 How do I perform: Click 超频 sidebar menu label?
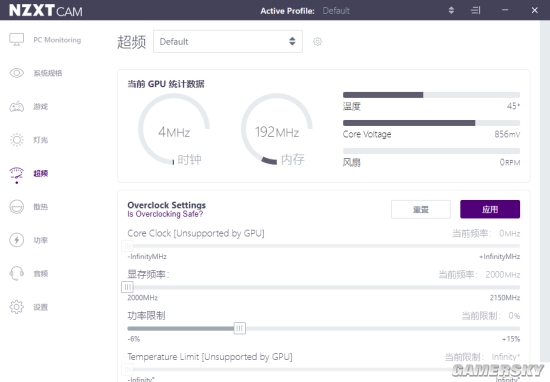point(41,173)
